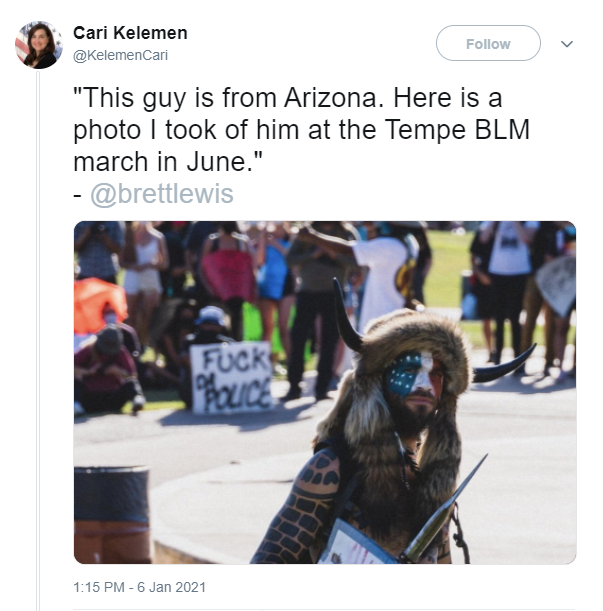Click the Cari Kelemen display name
The height and width of the screenshot is (611, 603).
click(130, 33)
